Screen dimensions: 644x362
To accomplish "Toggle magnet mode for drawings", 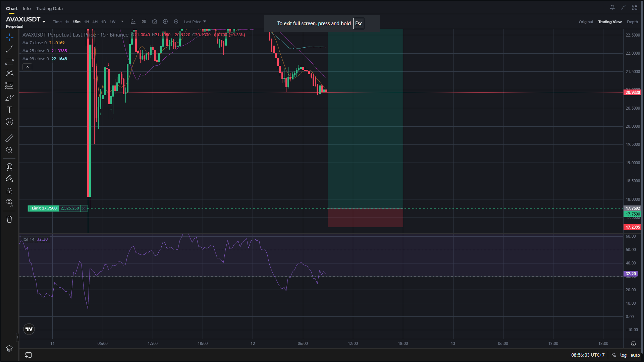I will (9, 167).
